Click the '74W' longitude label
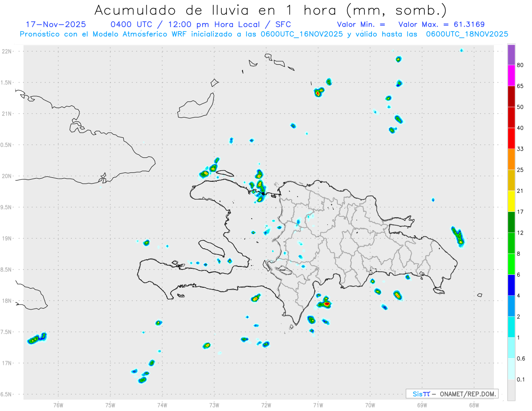This screenshot has height=411, width=532. [162, 404]
